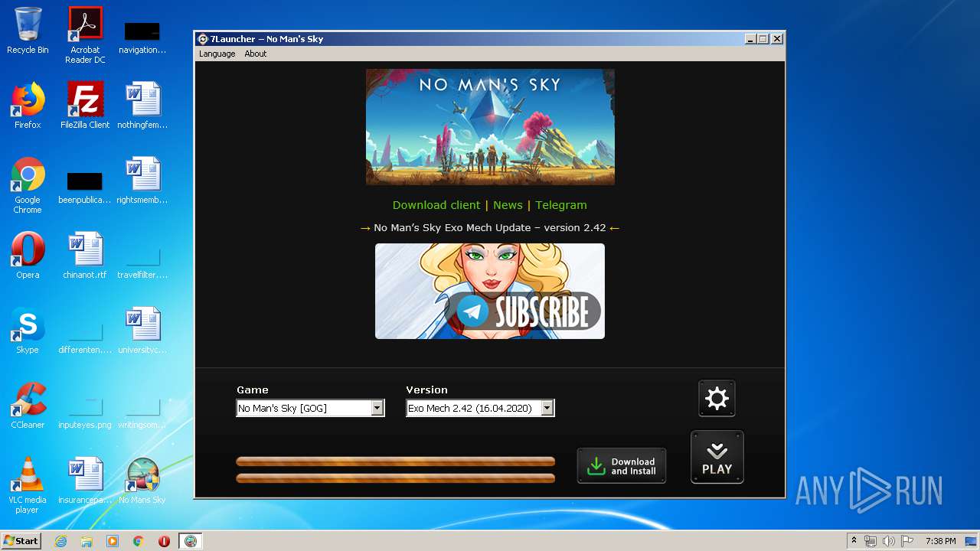Select Recycle Bin desktop icon

[28, 31]
